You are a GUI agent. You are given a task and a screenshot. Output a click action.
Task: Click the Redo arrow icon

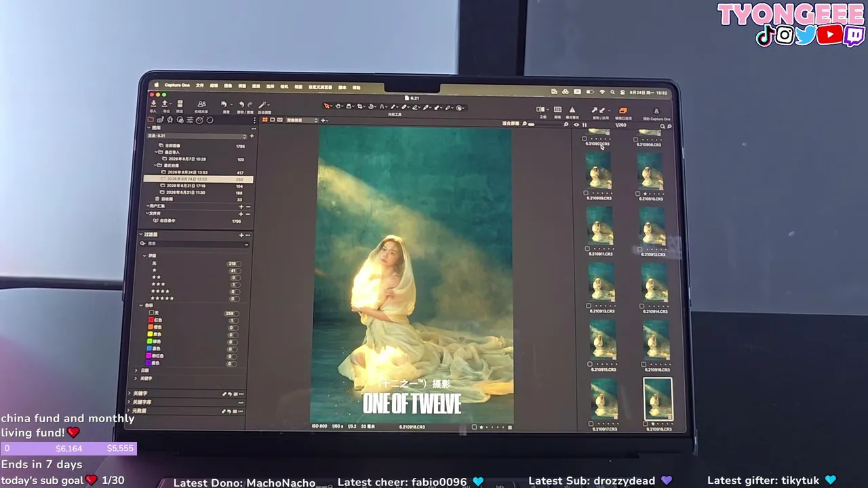click(x=250, y=104)
